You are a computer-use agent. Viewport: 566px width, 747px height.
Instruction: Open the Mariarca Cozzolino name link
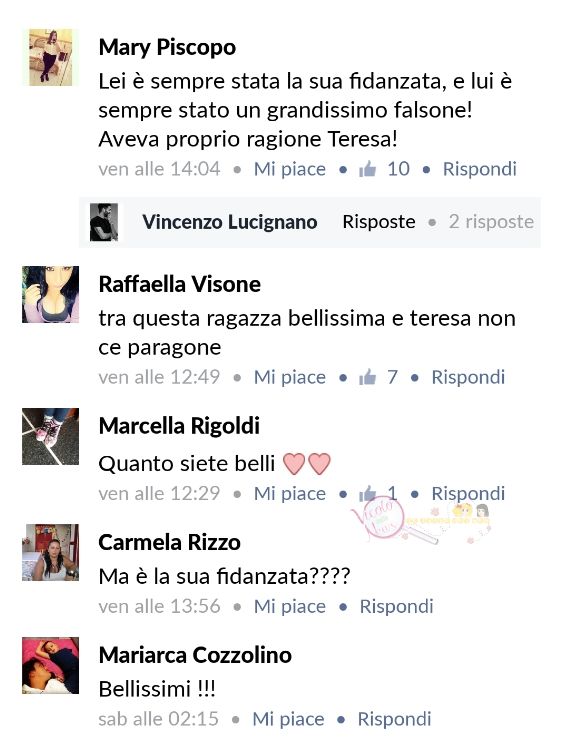point(195,655)
